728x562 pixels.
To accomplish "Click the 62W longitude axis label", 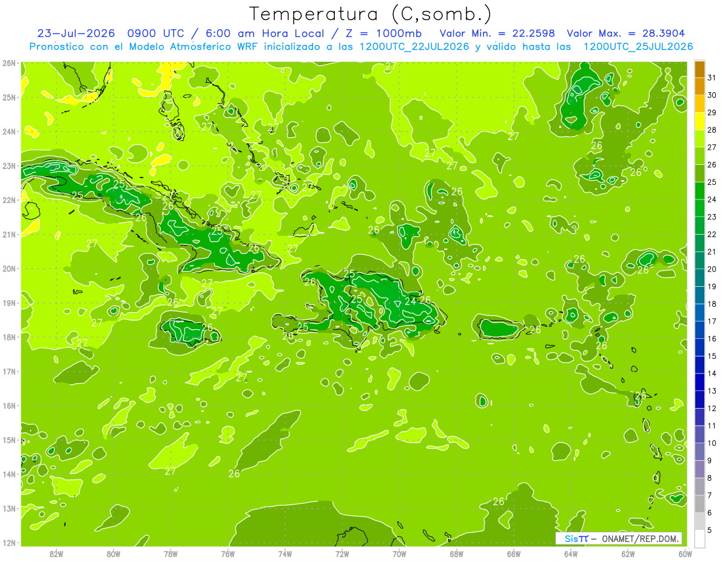I will [628, 553].
